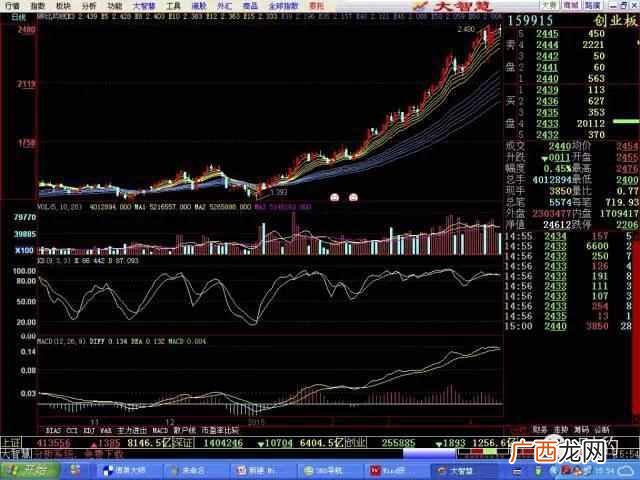Click the 上证 index label in the status bar
Screen dimensions: 640x480
(11, 443)
